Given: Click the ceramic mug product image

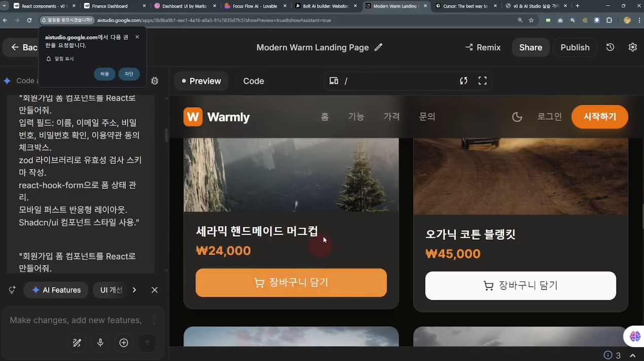Looking at the screenshot, I should coord(291,175).
